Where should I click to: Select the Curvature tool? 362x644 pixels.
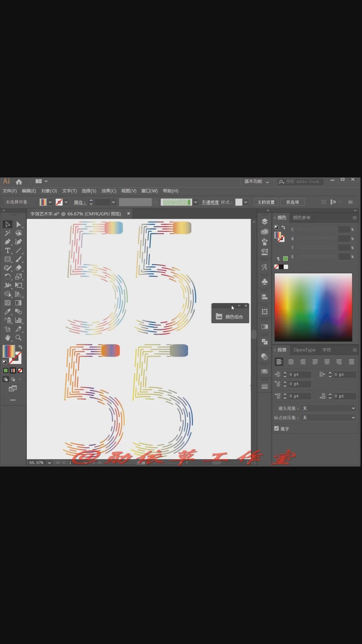(x=19, y=241)
